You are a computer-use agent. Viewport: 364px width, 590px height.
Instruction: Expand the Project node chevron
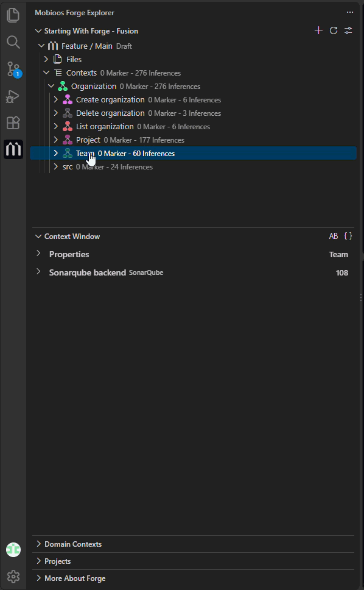tap(56, 140)
